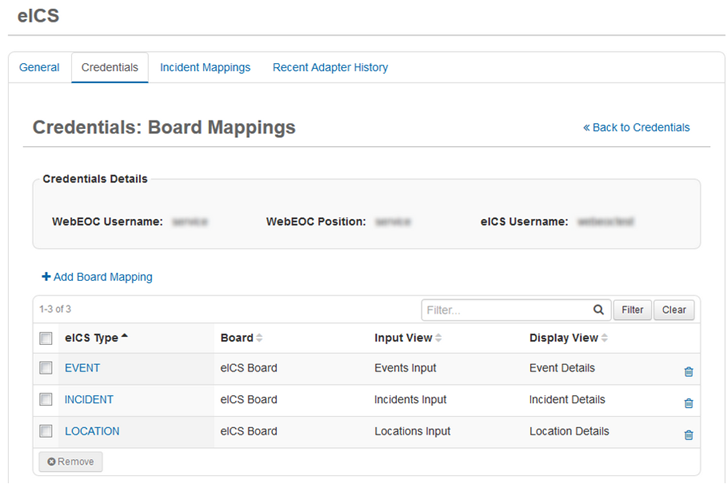This screenshot has height=492, width=727.
Task: Go back to Credentials link
Action: tap(636, 128)
